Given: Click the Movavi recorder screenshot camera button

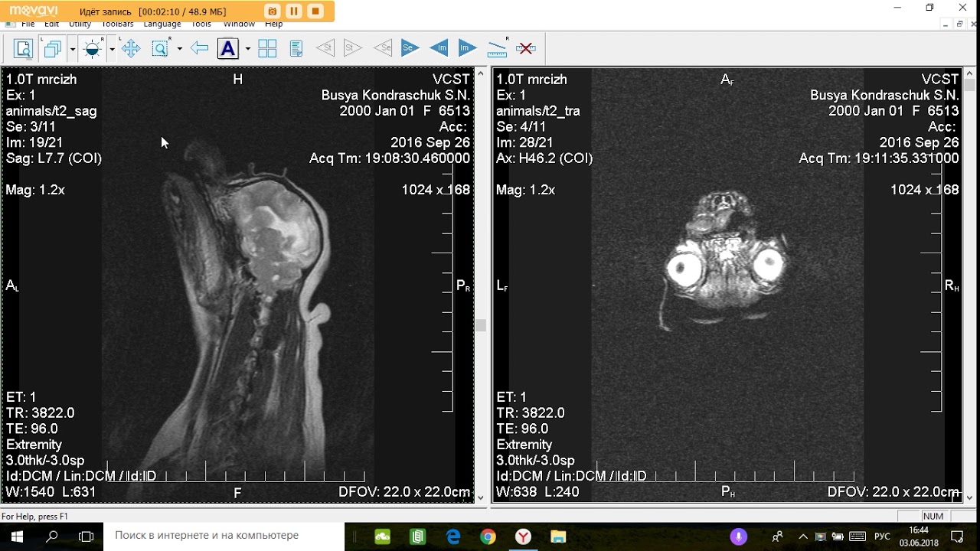Looking at the screenshot, I should pyautogui.click(x=272, y=11).
